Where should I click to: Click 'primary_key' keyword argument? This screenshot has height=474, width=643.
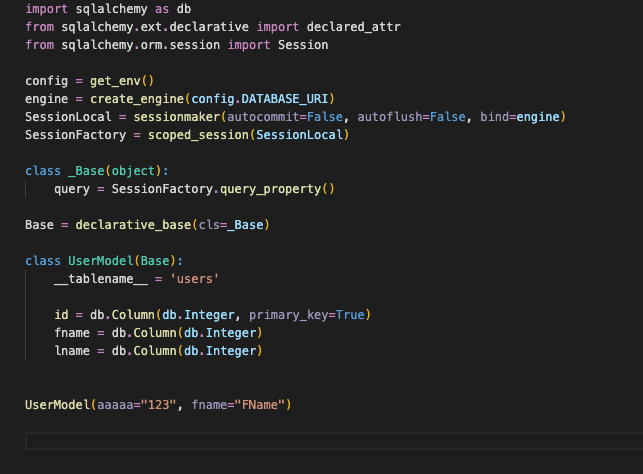(288, 315)
